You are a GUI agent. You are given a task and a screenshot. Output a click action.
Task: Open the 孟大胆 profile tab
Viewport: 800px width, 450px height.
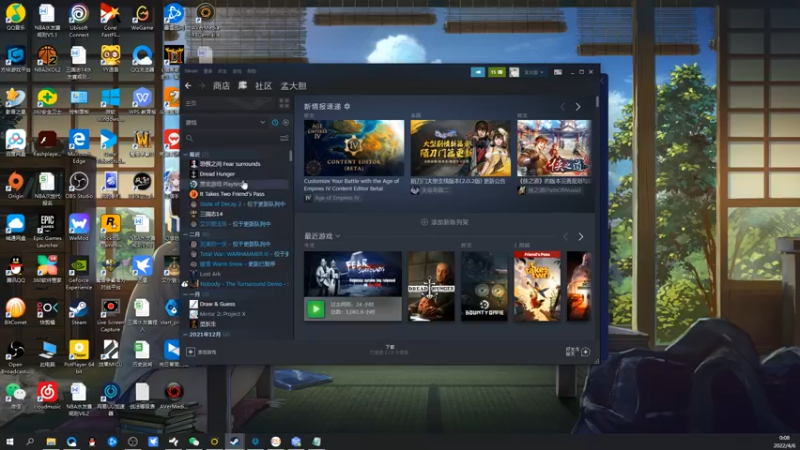click(x=293, y=86)
